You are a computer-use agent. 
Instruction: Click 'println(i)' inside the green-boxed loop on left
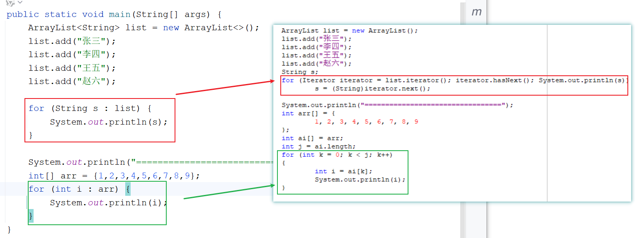[139, 203]
